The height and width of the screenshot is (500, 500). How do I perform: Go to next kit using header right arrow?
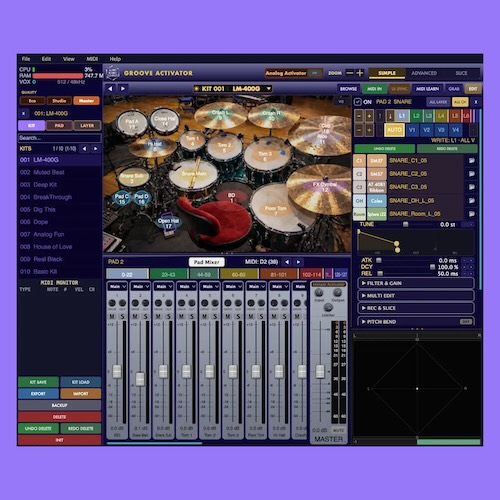(x=123, y=88)
